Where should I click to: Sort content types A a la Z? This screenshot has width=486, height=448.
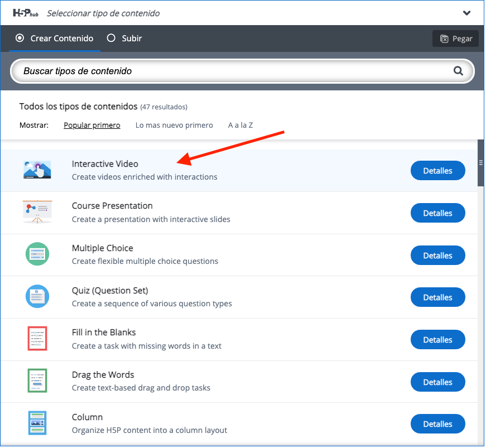coord(241,126)
